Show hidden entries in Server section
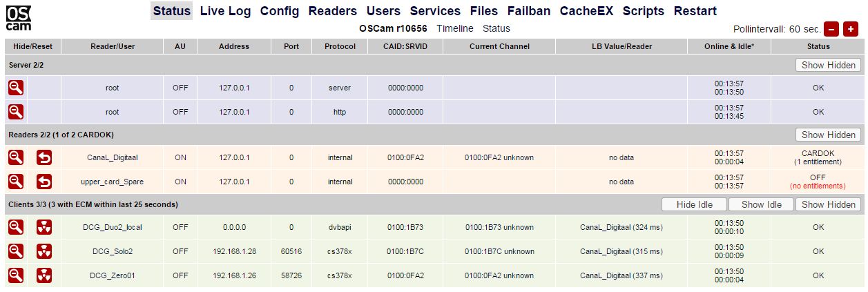Viewport: 868px width, 292px height. tap(828, 65)
